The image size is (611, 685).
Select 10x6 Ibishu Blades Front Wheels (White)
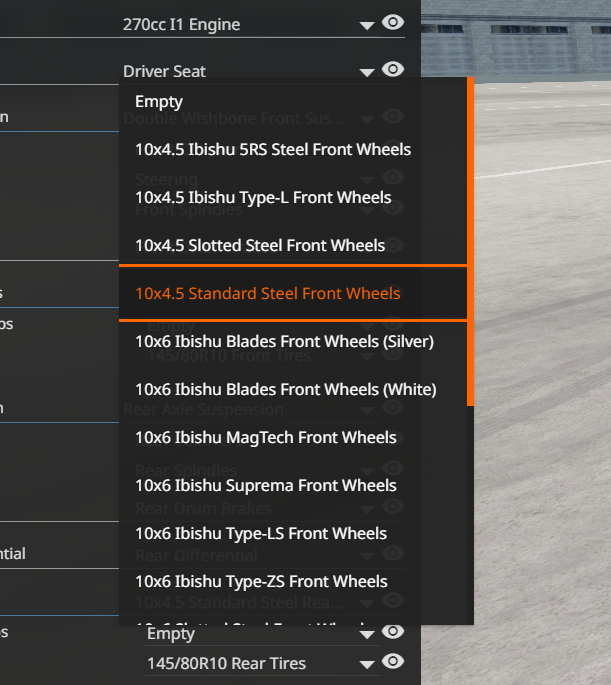point(285,389)
